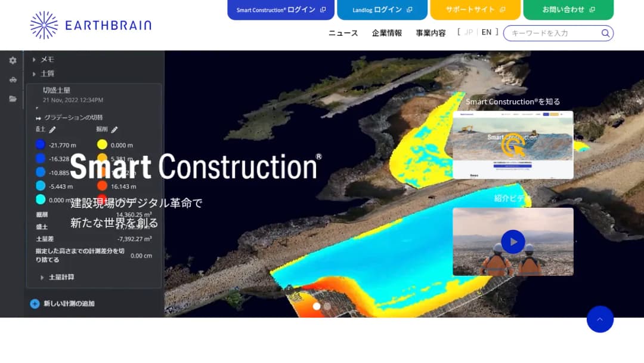Screen dimensions: 644x363
Task: Click the external link icon on Landlog ログイン
Action: [x=409, y=10]
